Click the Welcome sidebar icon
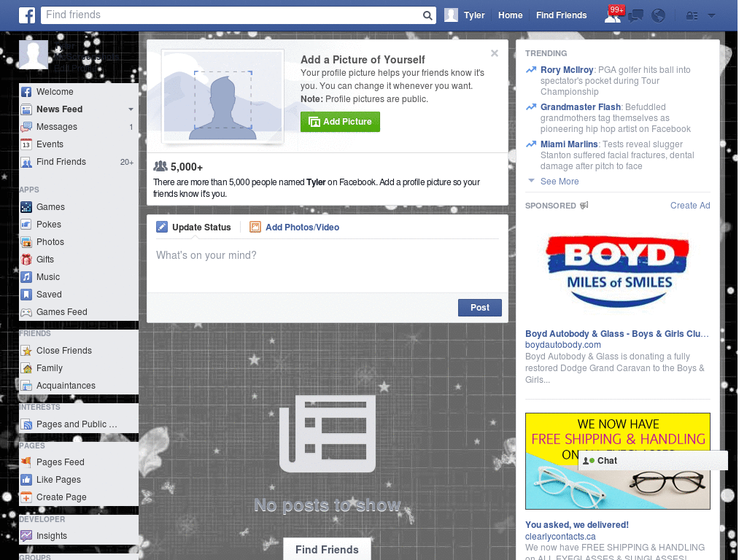747x560 pixels. click(26, 92)
